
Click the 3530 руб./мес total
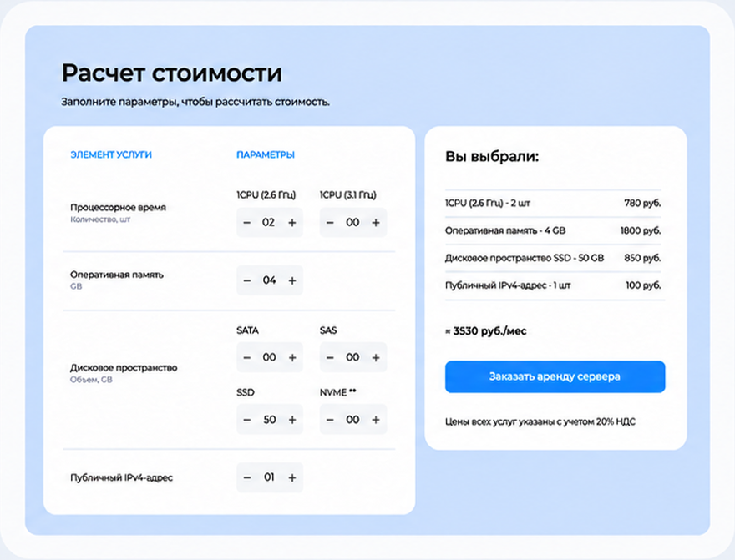486,331
